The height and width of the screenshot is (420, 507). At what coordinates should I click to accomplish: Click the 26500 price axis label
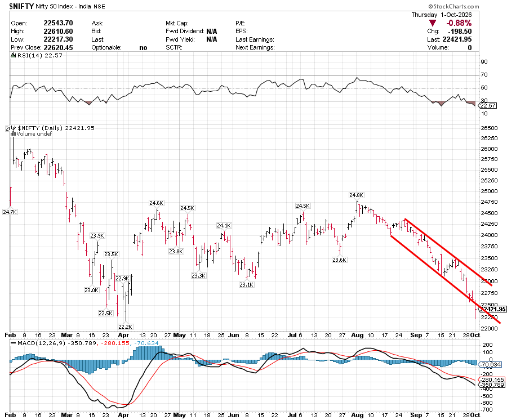489,128
